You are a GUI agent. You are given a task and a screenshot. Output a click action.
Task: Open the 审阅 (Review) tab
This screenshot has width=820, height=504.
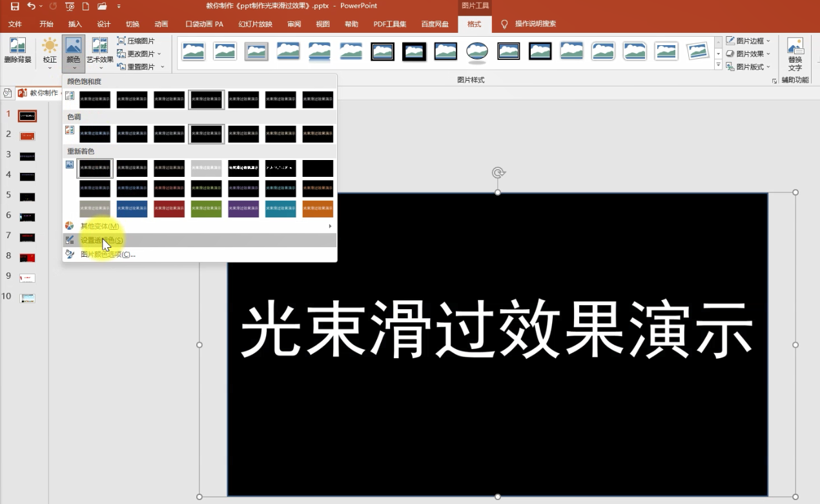click(x=294, y=24)
